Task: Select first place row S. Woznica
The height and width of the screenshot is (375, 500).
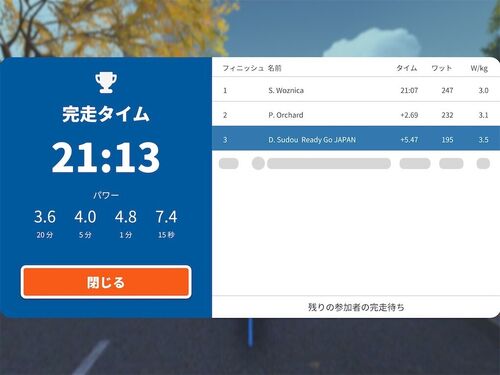Action: (x=356, y=90)
